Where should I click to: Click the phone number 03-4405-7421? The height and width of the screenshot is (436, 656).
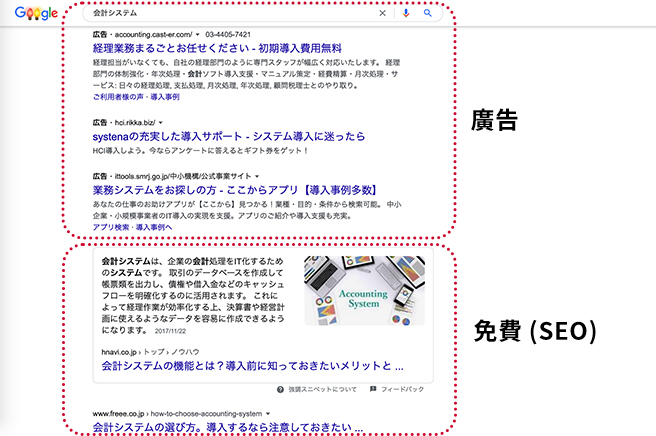228,34
